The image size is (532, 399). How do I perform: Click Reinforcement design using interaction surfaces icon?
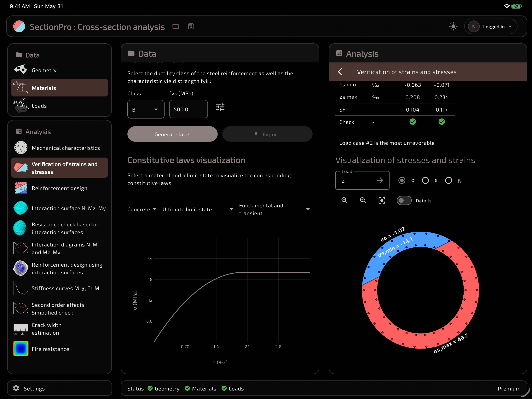tap(21, 268)
